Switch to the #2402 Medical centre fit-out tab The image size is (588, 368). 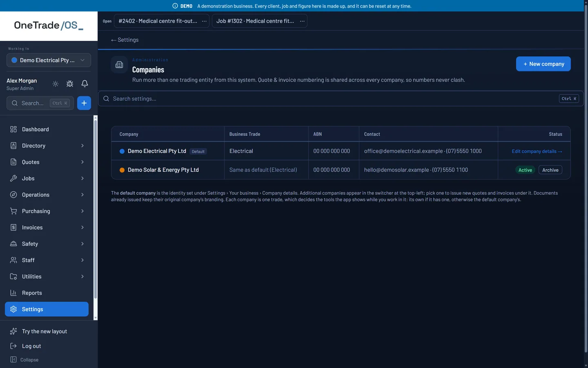point(158,21)
